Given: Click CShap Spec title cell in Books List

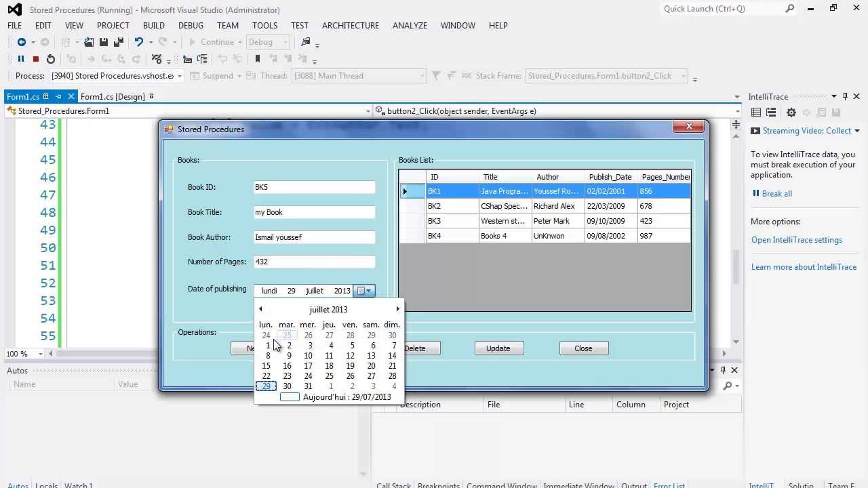Looking at the screenshot, I should coord(505,206).
